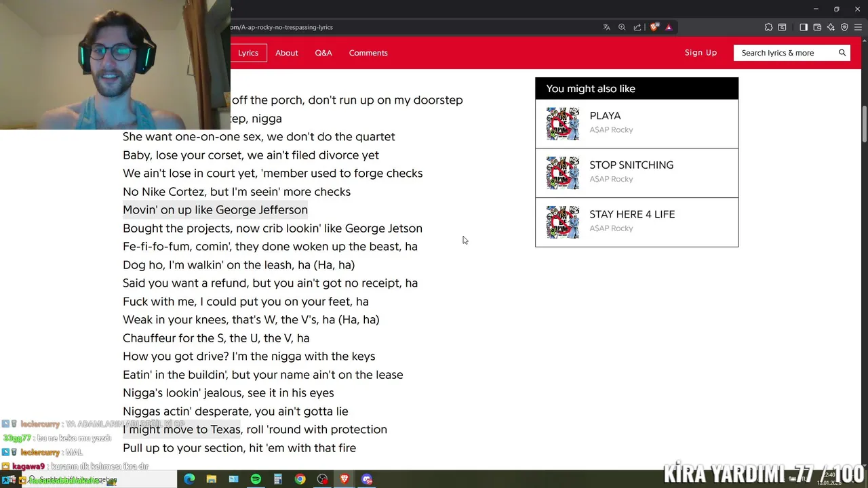
Task: Open Calculator from taskbar
Action: [278, 479]
